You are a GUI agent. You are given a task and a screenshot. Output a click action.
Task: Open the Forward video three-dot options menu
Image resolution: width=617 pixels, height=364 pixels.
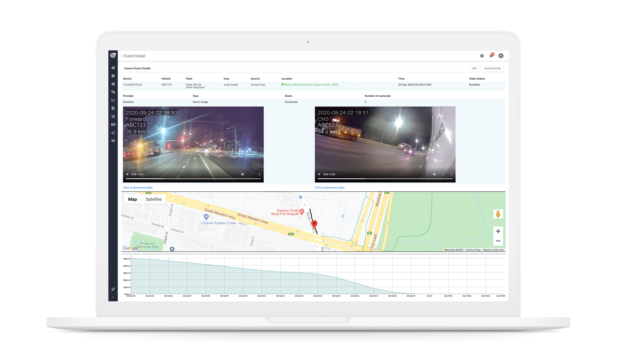(x=260, y=174)
